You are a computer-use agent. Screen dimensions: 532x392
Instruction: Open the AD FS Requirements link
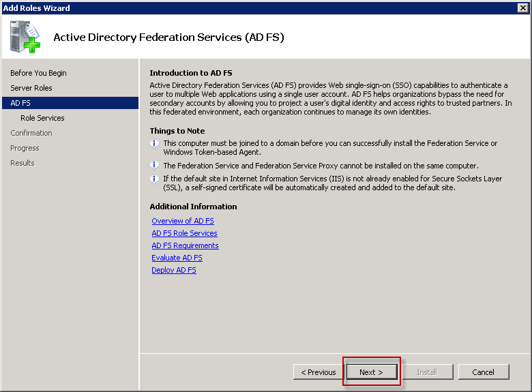(x=185, y=245)
